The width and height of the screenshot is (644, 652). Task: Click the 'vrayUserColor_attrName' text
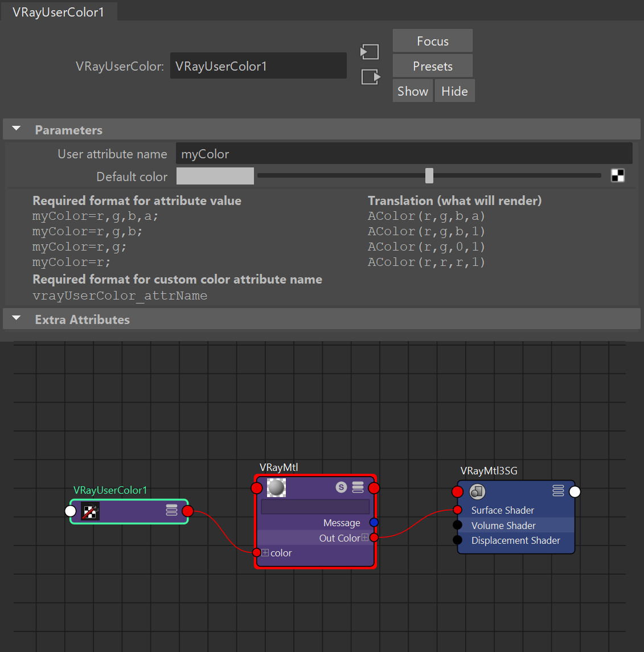click(x=120, y=295)
